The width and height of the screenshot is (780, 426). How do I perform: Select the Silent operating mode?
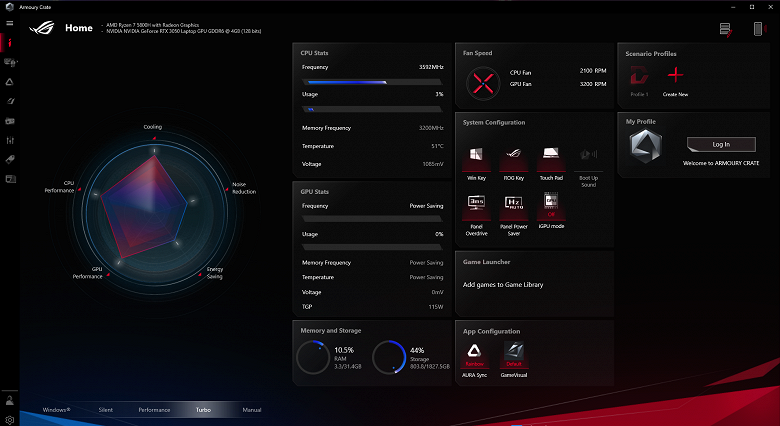(x=105, y=410)
